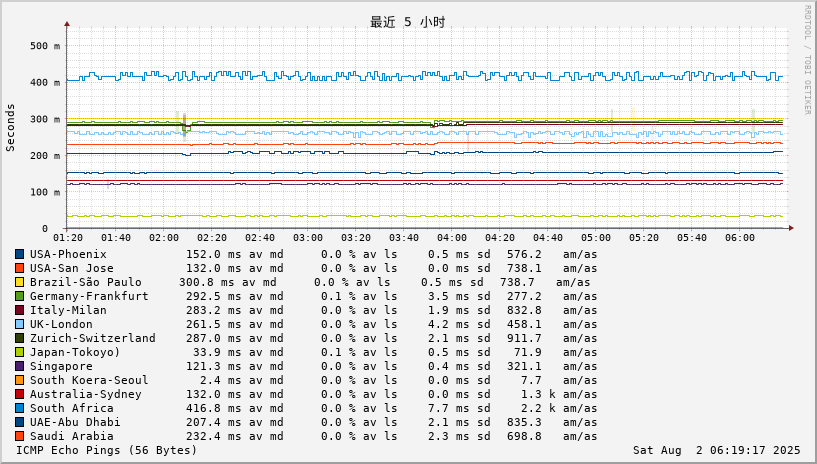Select the UK-London legend label

click(61, 324)
